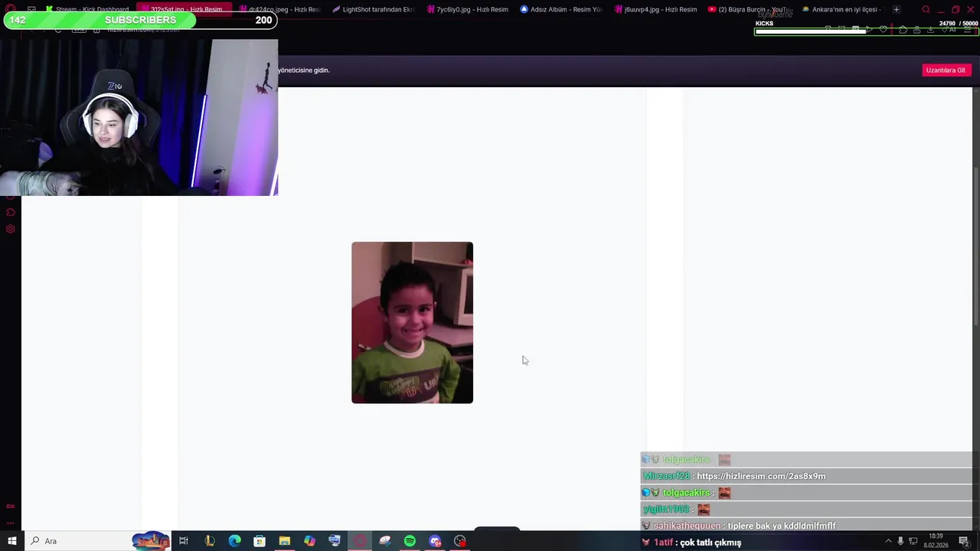The width and height of the screenshot is (980, 551).
Task: Open the child photo image
Action: [x=412, y=322]
